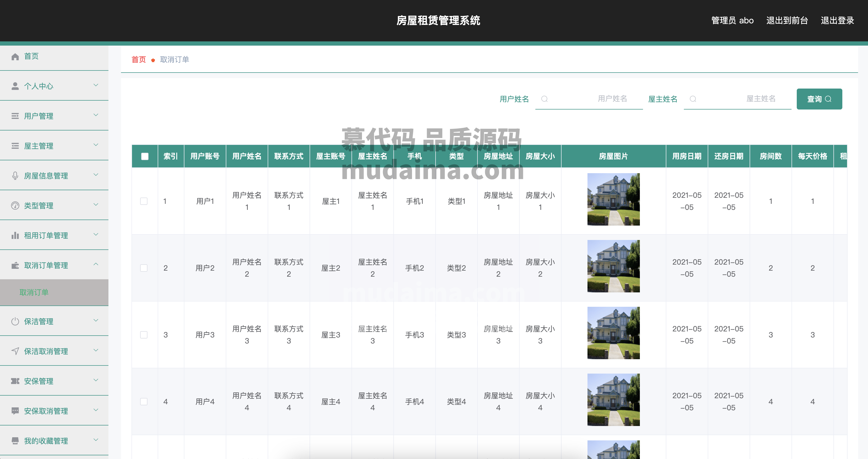Screen dimensions: 868x459
Task: Click the person icon next to 个人中心
Action: [x=15, y=86]
